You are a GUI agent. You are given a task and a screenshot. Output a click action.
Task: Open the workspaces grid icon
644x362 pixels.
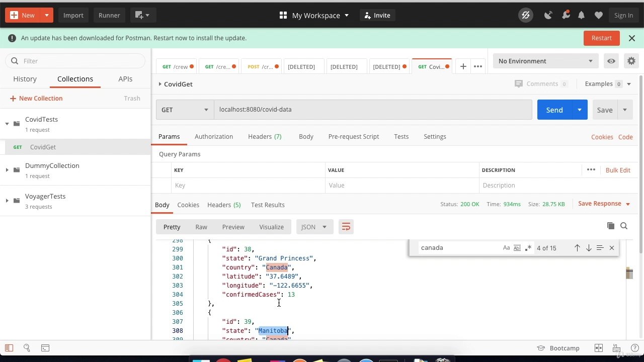click(283, 15)
